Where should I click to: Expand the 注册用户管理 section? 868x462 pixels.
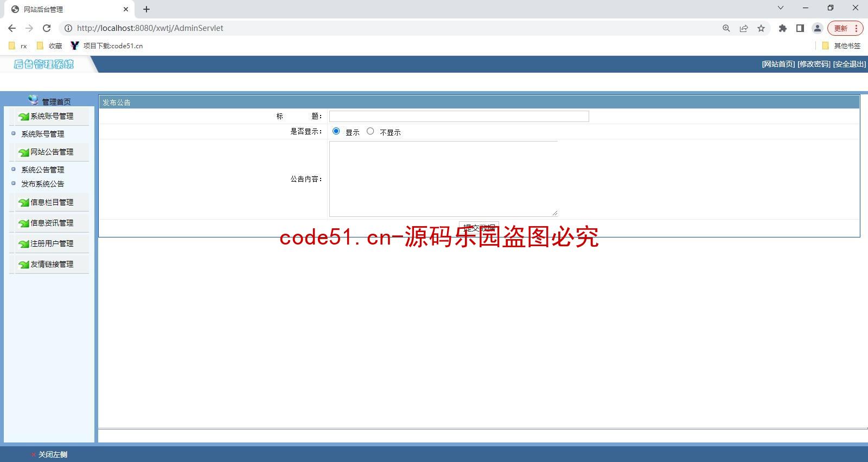click(x=52, y=243)
